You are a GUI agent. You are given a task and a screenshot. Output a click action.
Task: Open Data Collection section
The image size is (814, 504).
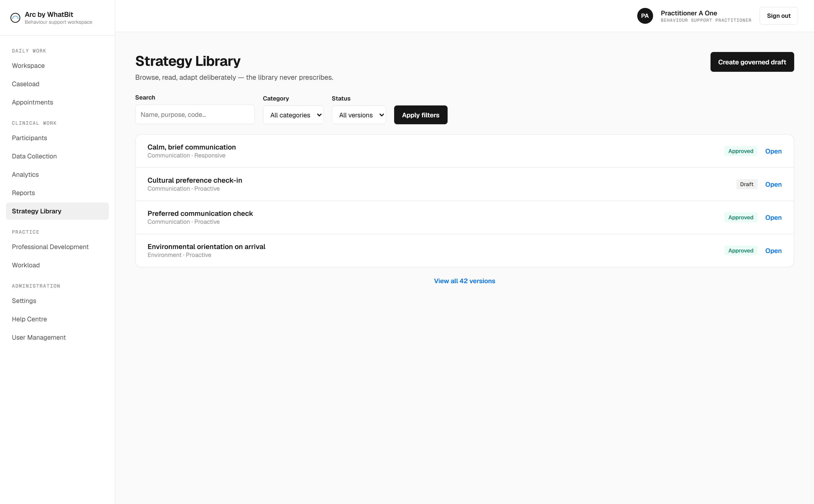[57, 156]
